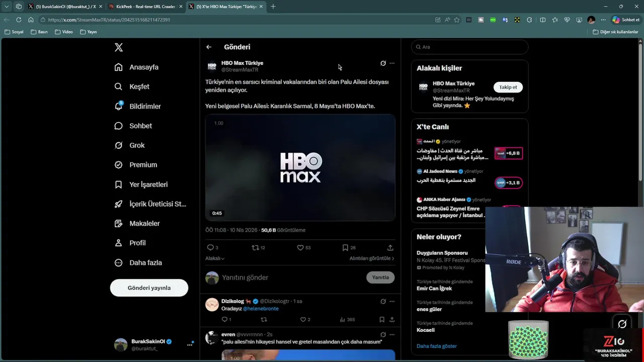Click the Ara search box
The image size is (644, 362).
(470, 47)
